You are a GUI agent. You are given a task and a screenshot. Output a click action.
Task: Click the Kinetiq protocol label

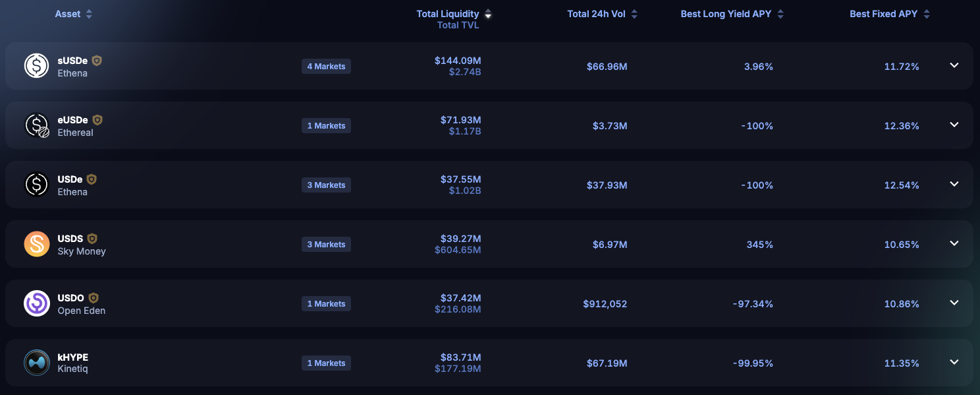pyautogui.click(x=72, y=369)
